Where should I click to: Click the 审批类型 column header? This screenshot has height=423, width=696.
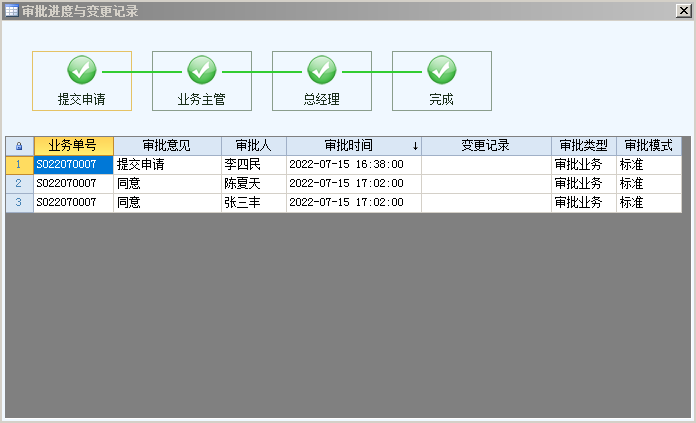583,146
